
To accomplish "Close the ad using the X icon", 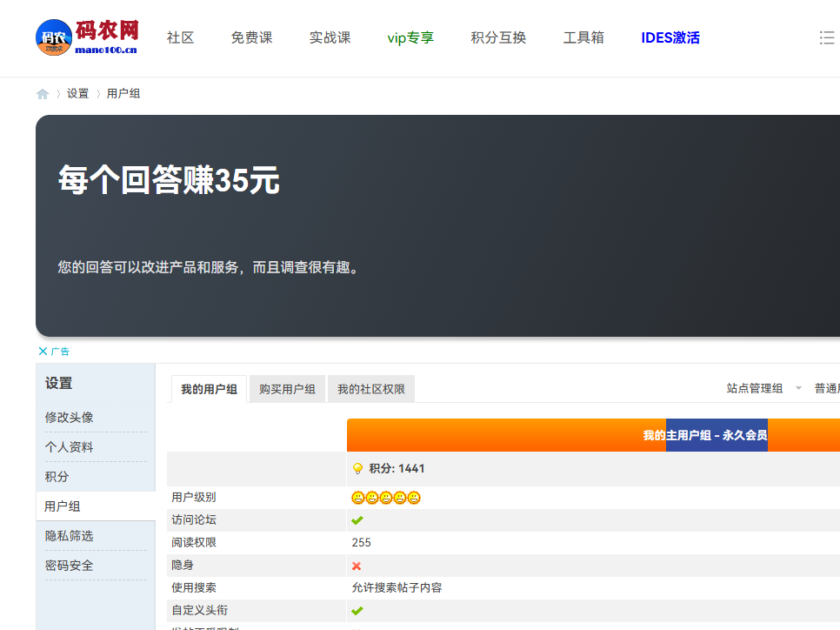I will (43, 352).
